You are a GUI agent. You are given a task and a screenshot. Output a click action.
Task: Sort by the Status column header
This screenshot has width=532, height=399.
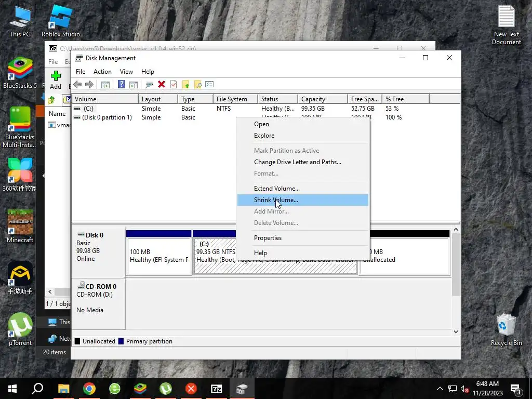278,99
